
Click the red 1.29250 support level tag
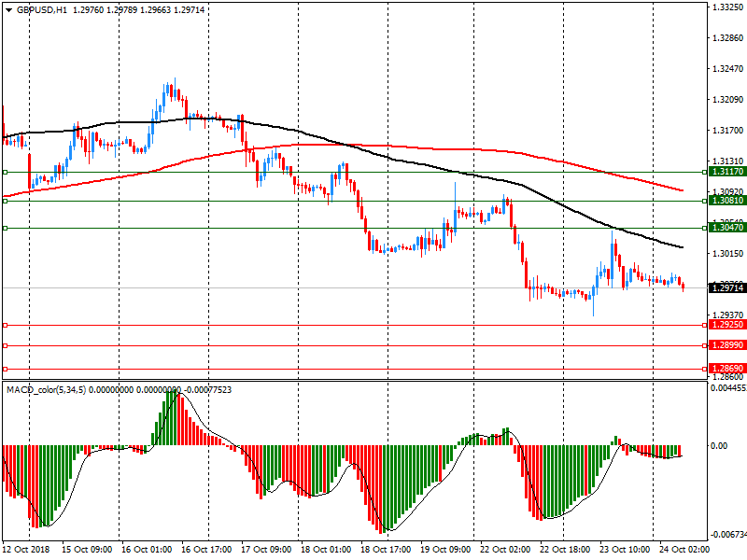(726, 325)
